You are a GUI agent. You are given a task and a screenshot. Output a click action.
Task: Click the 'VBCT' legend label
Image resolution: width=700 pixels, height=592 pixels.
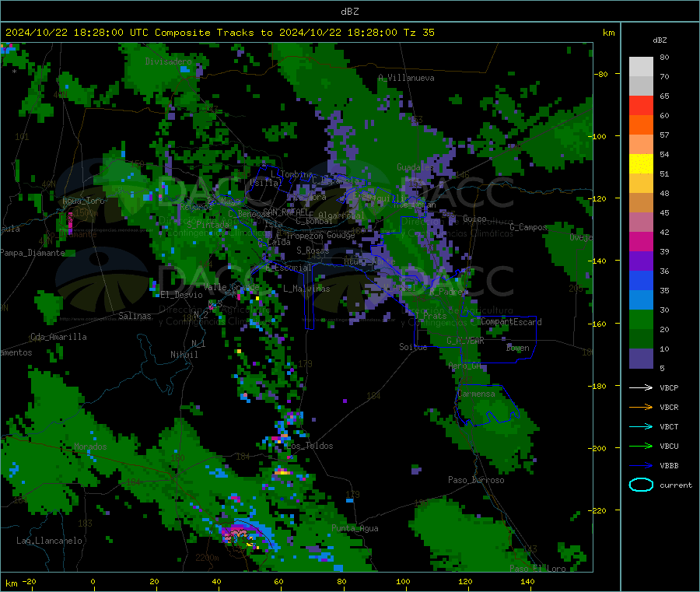pyautogui.click(x=669, y=427)
